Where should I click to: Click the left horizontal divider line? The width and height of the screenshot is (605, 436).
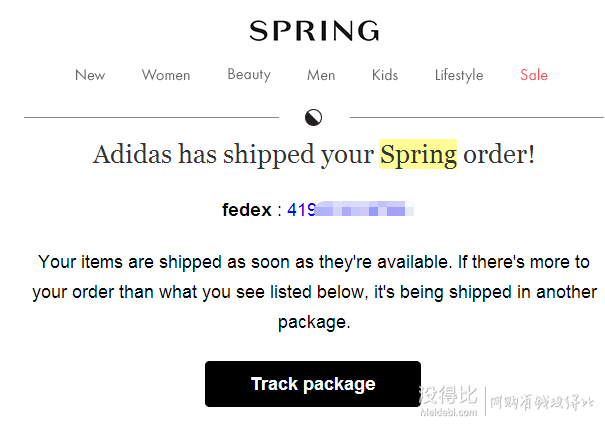[151, 117]
